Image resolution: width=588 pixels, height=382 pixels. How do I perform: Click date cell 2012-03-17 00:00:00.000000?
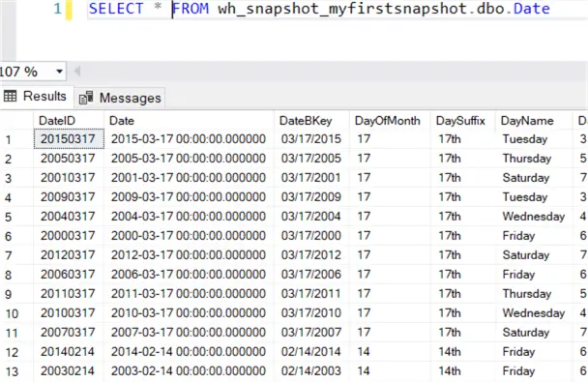[x=190, y=255]
